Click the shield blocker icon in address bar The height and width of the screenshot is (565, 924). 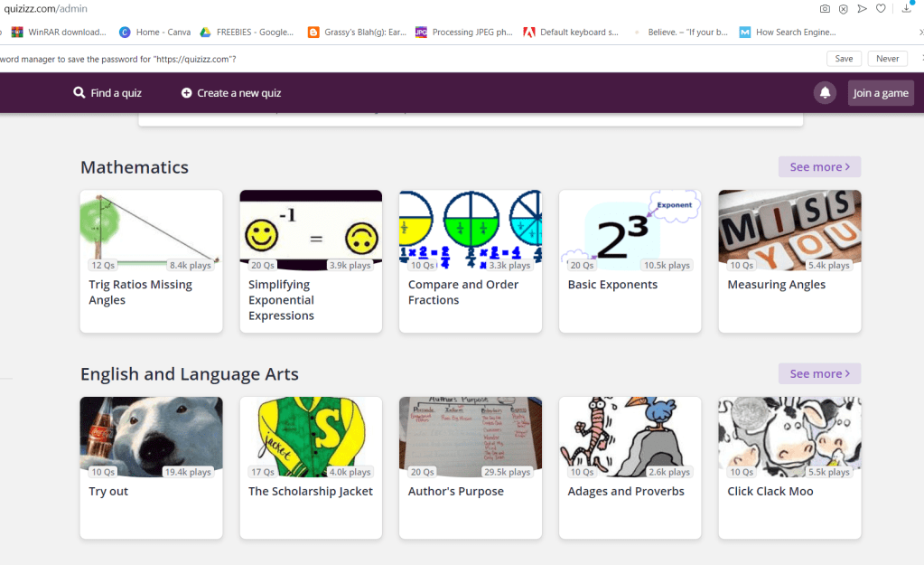tap(844, 9)
